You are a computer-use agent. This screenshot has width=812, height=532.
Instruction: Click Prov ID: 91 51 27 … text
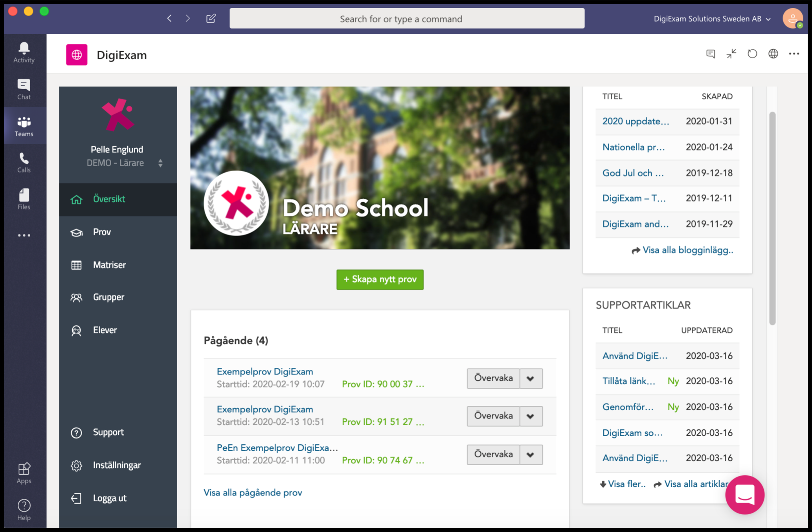pos(383,422)
